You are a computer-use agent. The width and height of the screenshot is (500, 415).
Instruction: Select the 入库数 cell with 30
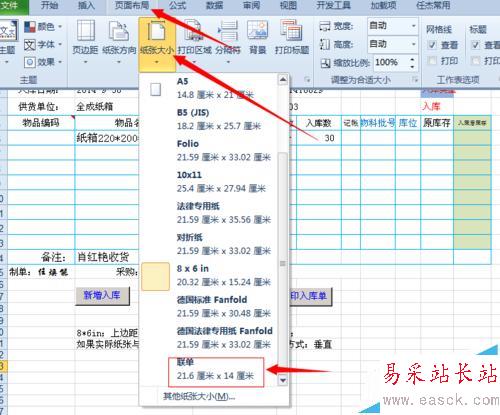(319, 138)
